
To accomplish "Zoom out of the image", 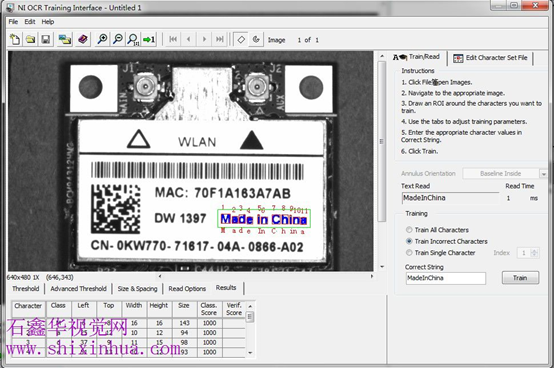I will (x=118, y=39).
